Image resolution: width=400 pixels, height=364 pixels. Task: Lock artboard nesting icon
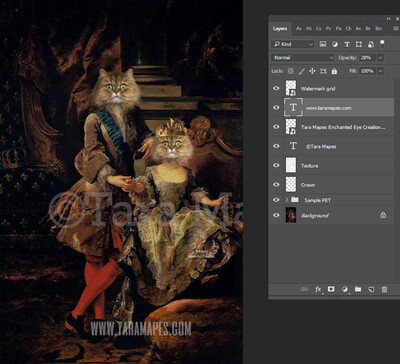tap(323, 71)
